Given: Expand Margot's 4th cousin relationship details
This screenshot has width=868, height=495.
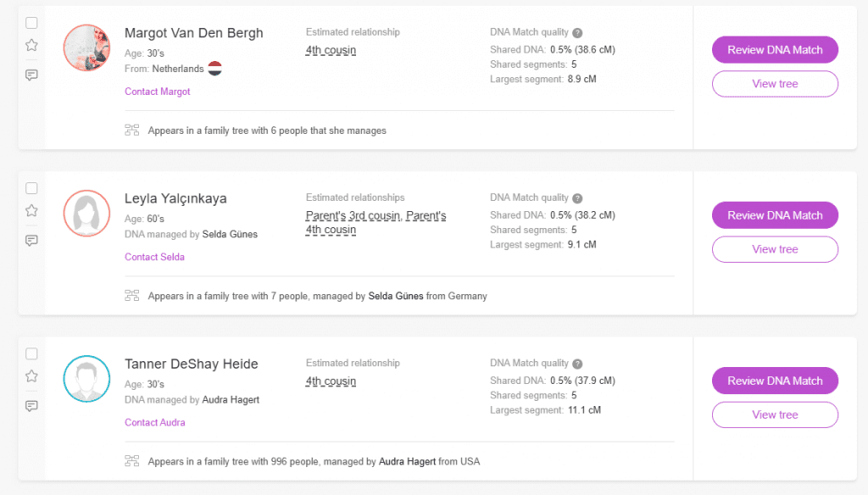Looking at the screenshot, I should [331, 50].
